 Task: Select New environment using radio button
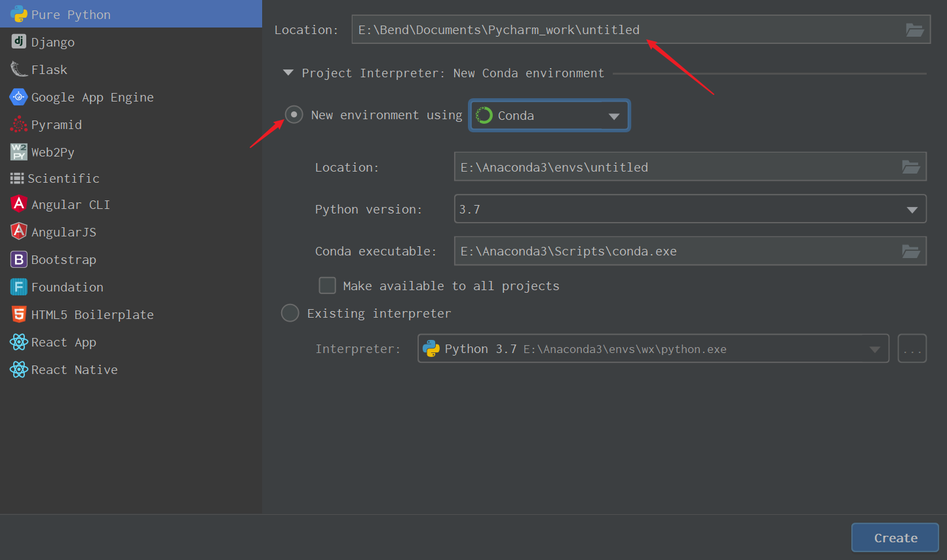tap(294, 115)
